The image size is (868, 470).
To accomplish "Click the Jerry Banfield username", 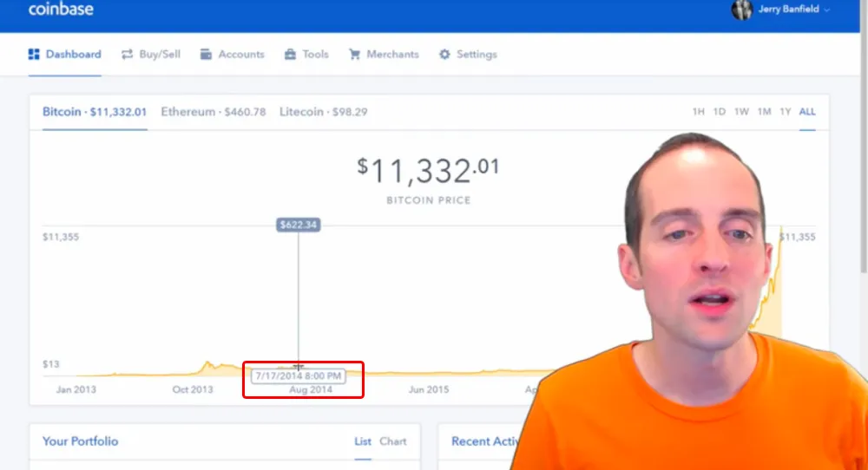I will coord(788,10).
